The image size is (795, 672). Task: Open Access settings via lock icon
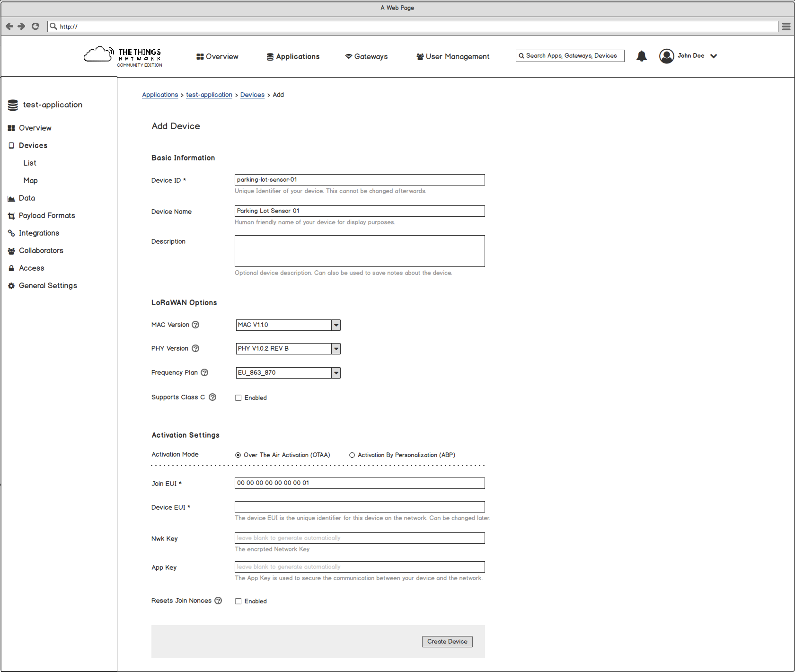pyautogui.click(x=11, y=268)
